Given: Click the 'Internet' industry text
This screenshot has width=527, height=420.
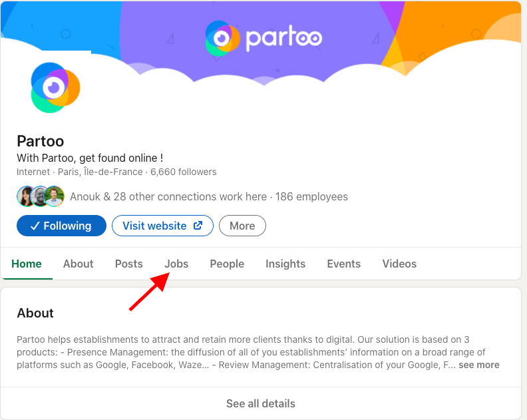Looking at the screenshot, I should pyautogui.click(x=33, y=172).
